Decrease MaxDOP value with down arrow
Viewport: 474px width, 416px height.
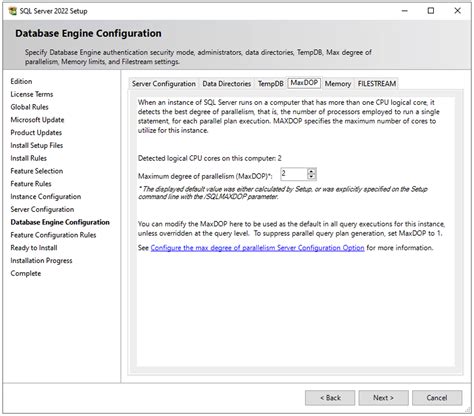[x=311, y=177]
